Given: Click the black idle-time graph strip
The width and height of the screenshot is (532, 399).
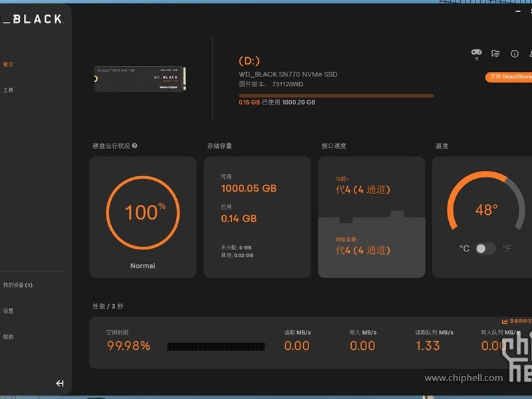Looking at the screenshot, I should click(215, 346).
